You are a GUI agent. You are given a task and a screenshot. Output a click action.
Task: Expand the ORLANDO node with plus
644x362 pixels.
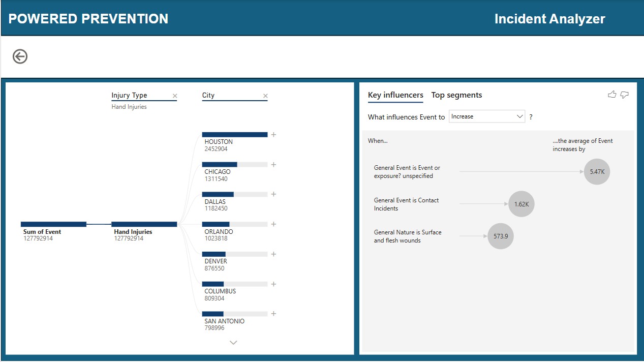click(273, 224)
